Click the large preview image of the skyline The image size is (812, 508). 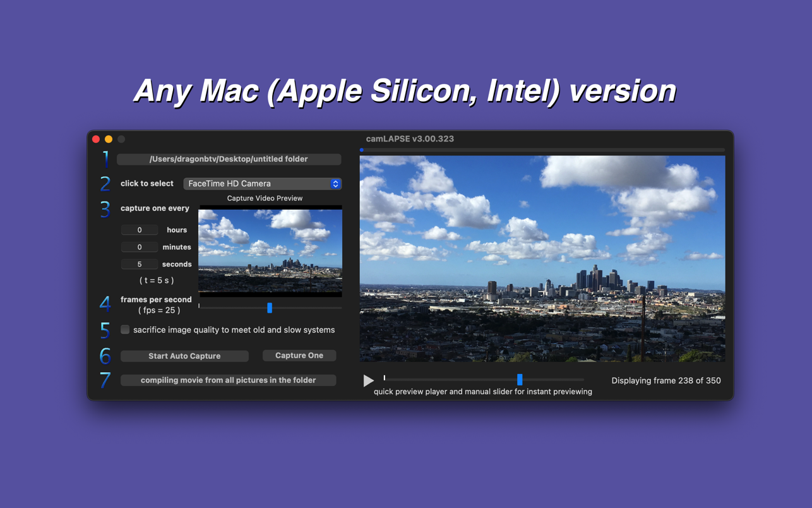(542, 258)
